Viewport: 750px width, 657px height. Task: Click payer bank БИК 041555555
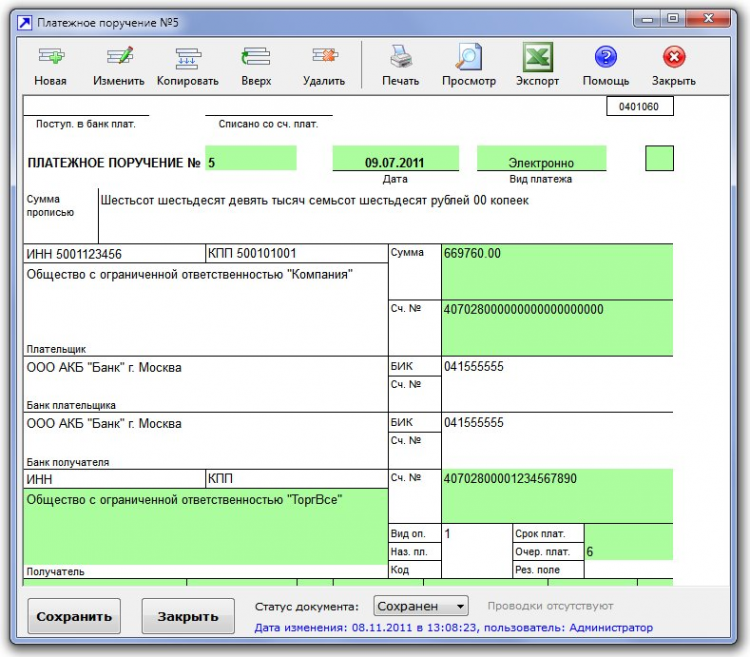pyautogui.click(x=474, y=367)
